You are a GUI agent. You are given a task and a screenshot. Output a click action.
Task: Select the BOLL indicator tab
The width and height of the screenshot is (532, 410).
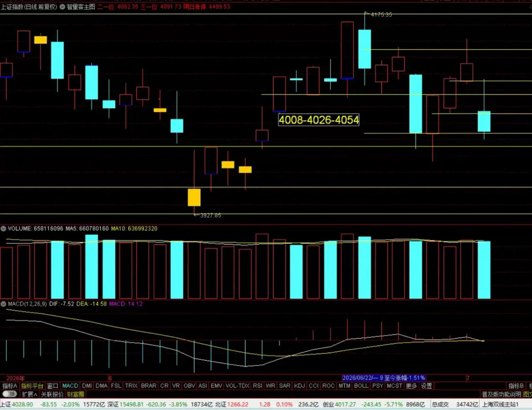click(x=362, y=386)
